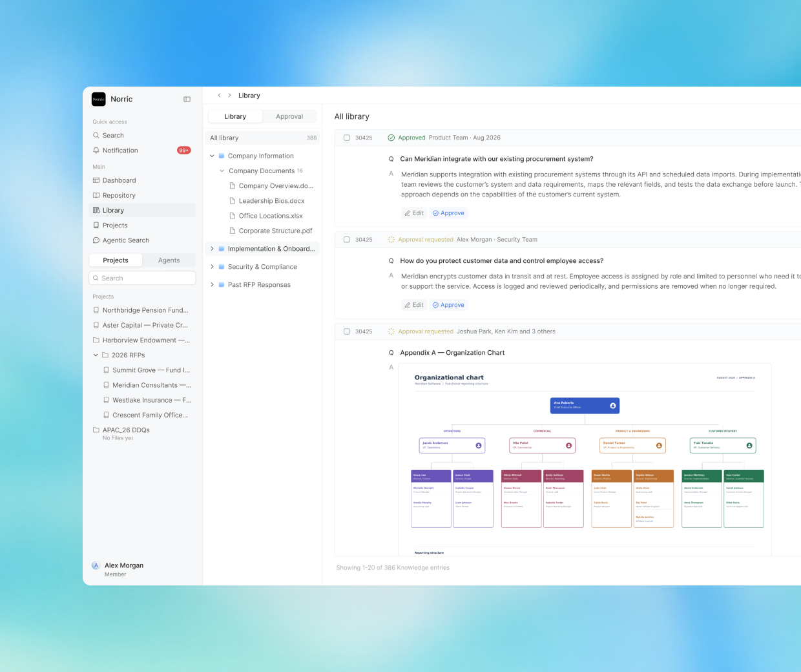Click the Past RFP Responses folder icon
The height and width of the screenshot is (672, 801).
click(222, 285)
